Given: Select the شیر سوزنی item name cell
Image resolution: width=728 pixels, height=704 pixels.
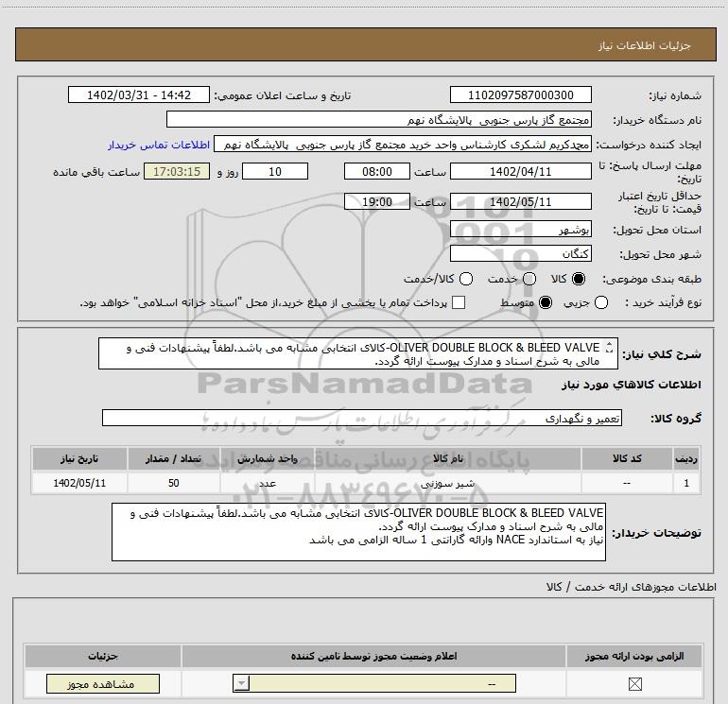Looking at the screenshot, I should click(448, 483).
